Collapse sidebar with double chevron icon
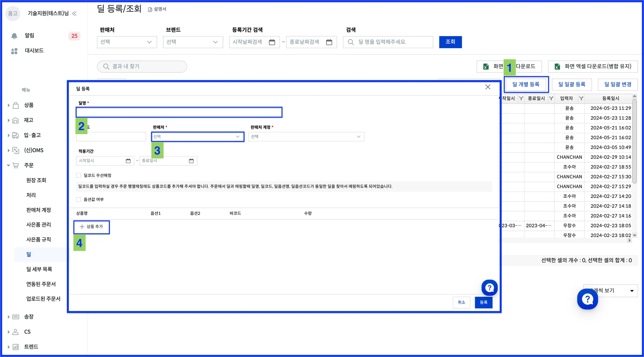Image resolution: width=644 pixels, height=357 pixels. click(75, 13)
